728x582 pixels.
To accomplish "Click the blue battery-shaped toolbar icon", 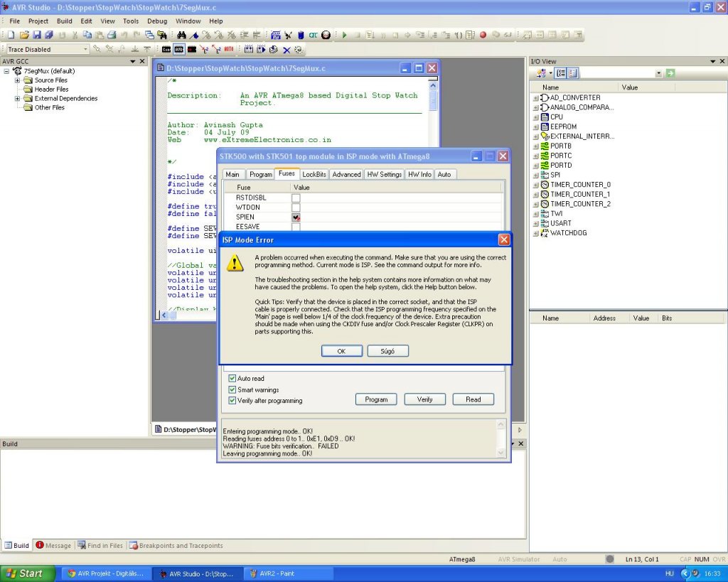I will [301, 35].
